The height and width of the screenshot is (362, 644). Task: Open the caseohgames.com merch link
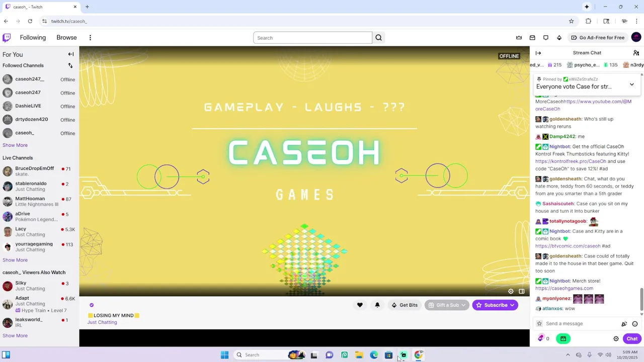pyautogui.click(x=564, y=289)
